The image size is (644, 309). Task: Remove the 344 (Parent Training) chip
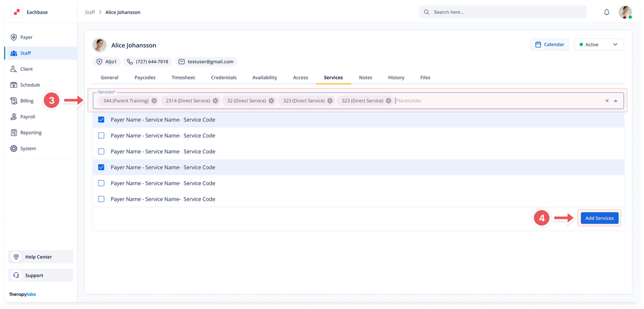point(154,101)
